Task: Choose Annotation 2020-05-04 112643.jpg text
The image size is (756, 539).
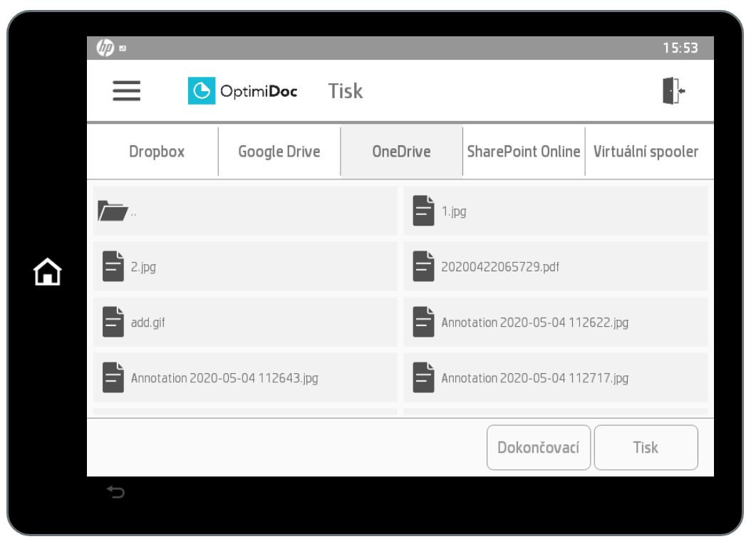Action: 224,378
